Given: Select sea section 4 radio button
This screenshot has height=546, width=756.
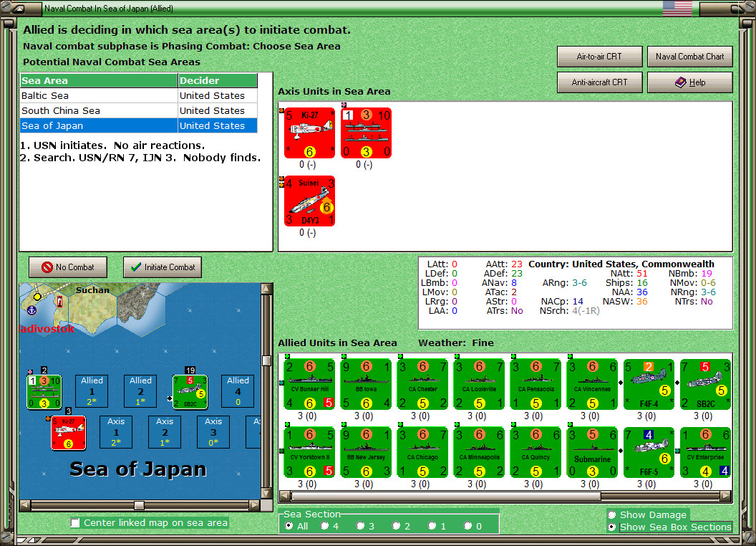Looking at the screenshot, I should (324, 526).
